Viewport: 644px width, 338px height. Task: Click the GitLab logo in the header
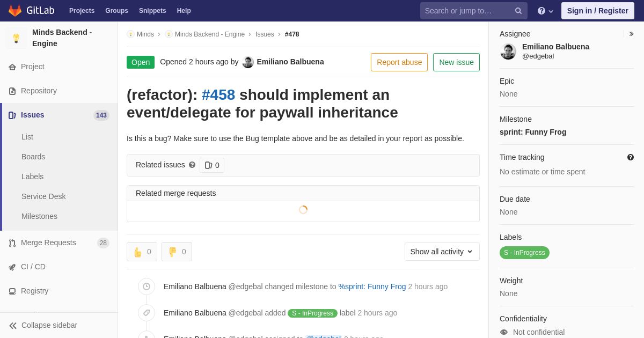click(x=31, y=11)
